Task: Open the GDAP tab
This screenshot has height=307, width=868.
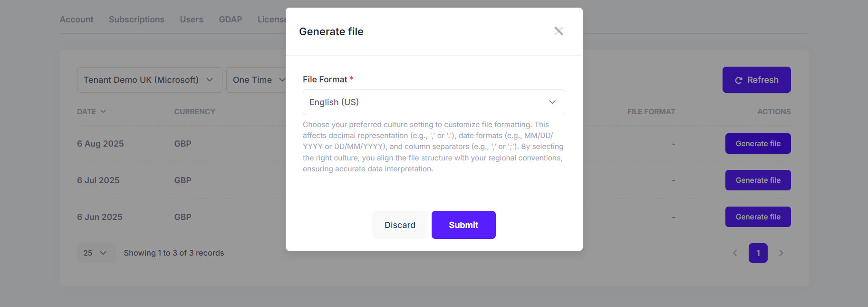Action: [x=231, y=20]
